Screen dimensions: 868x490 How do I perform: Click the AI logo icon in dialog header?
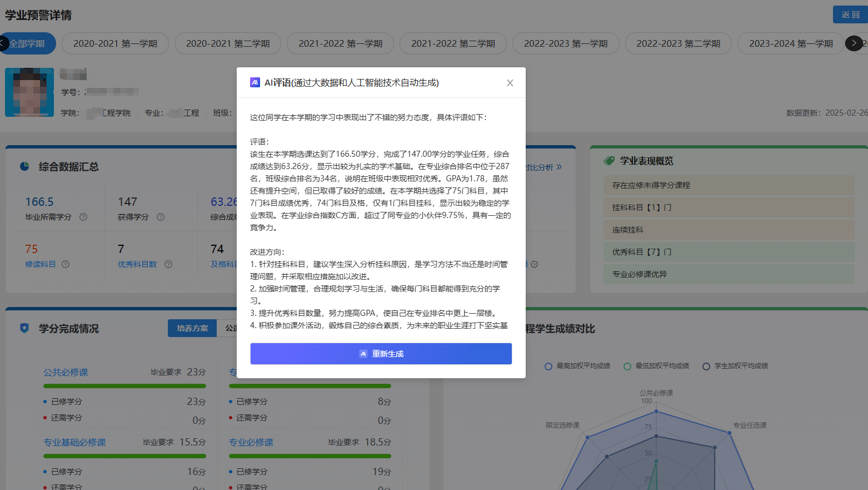255,82
